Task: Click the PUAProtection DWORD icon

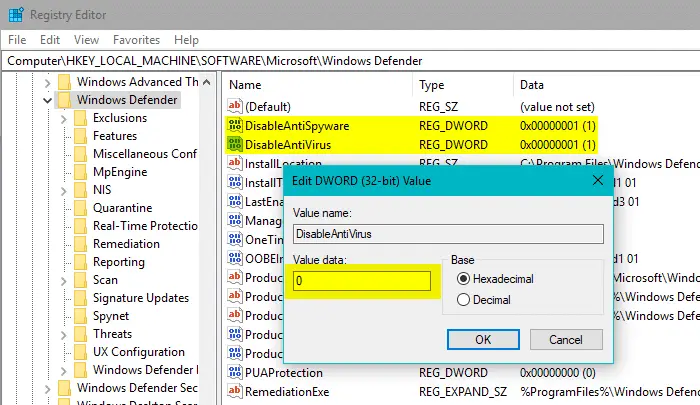Action: tap(235, 372)
